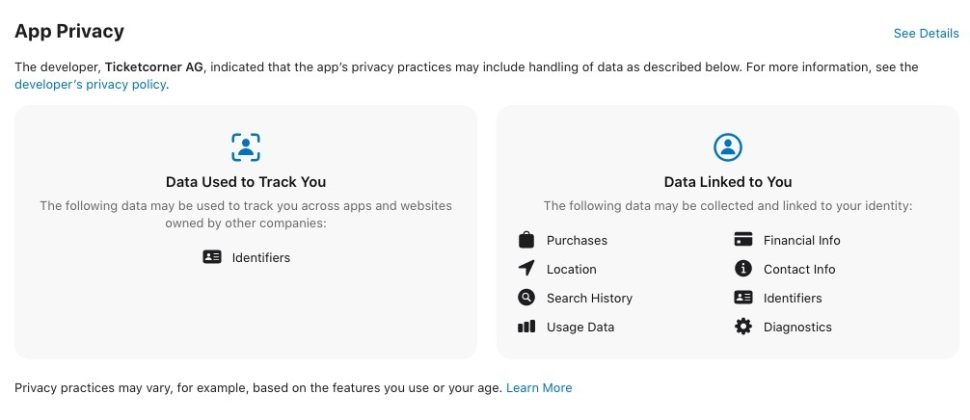Click the Purchases label text

coord(577,240)
